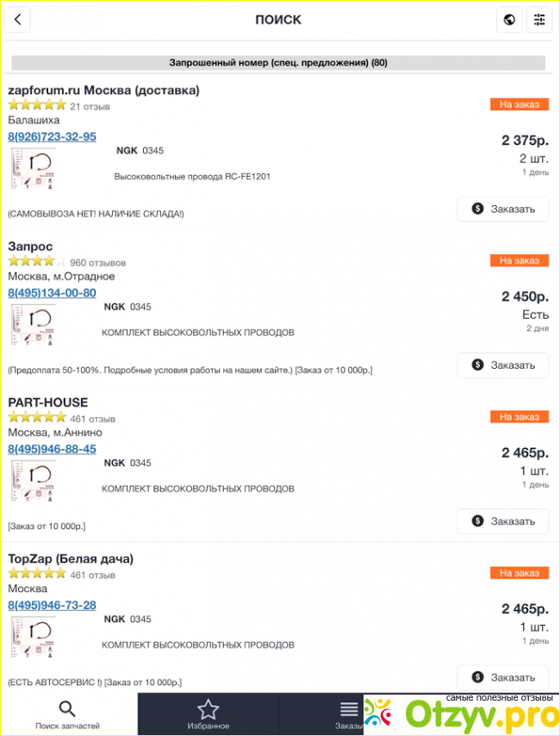Dial PART-HOUSE number 8(495)946-88-45
Image resolution: width=560 pixels, height=736 pixels.
pos(52,449)
